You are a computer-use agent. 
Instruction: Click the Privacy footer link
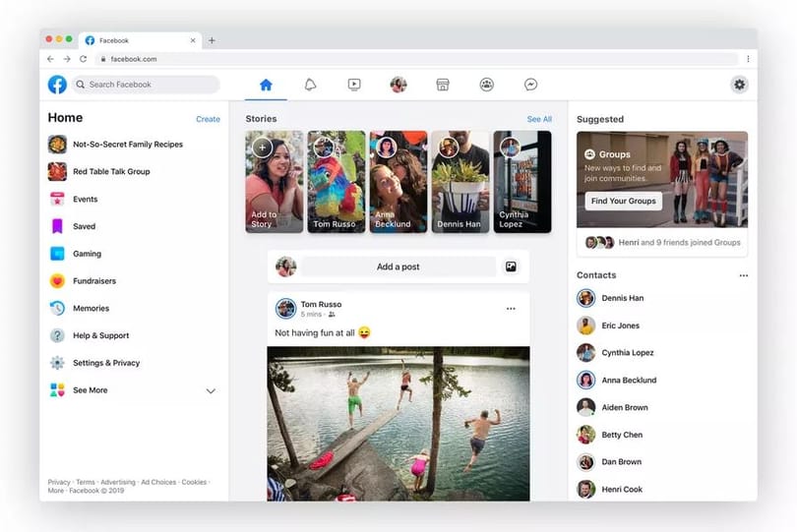point(59,482)
